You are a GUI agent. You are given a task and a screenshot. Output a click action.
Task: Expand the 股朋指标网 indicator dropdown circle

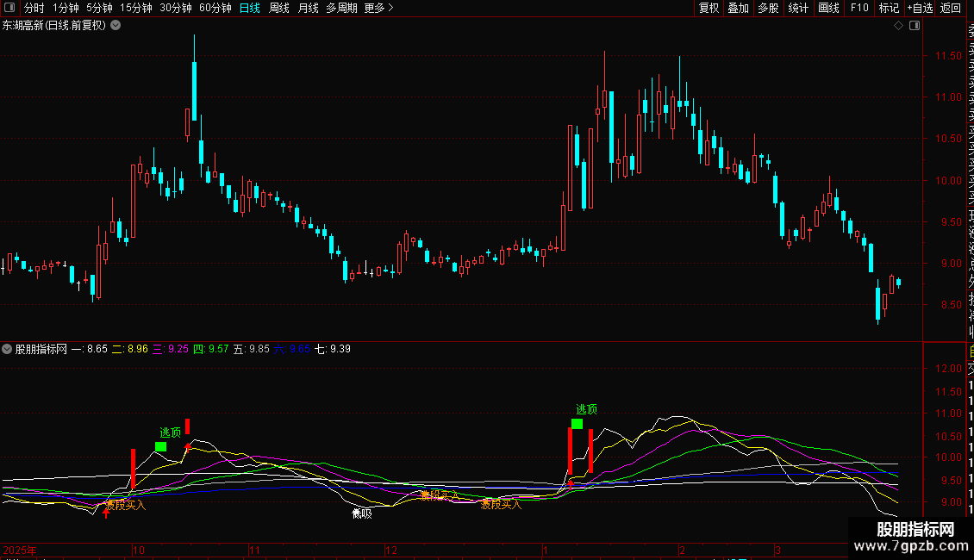7,349
